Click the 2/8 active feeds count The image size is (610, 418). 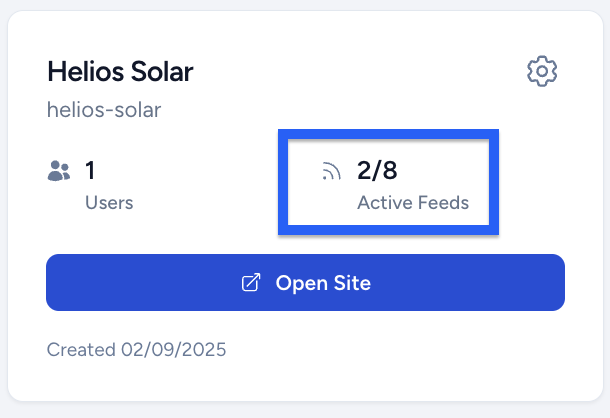click(377, 170)
